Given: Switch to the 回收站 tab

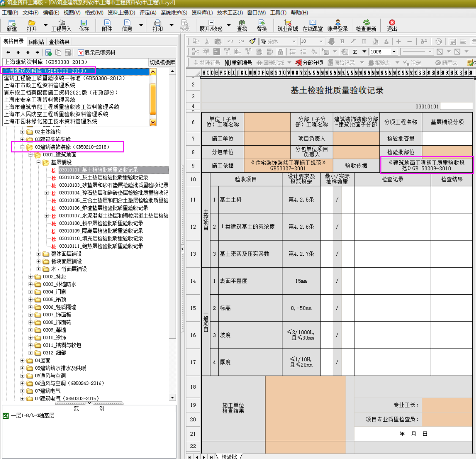Looking at the screenshot, I should (37, 42).
